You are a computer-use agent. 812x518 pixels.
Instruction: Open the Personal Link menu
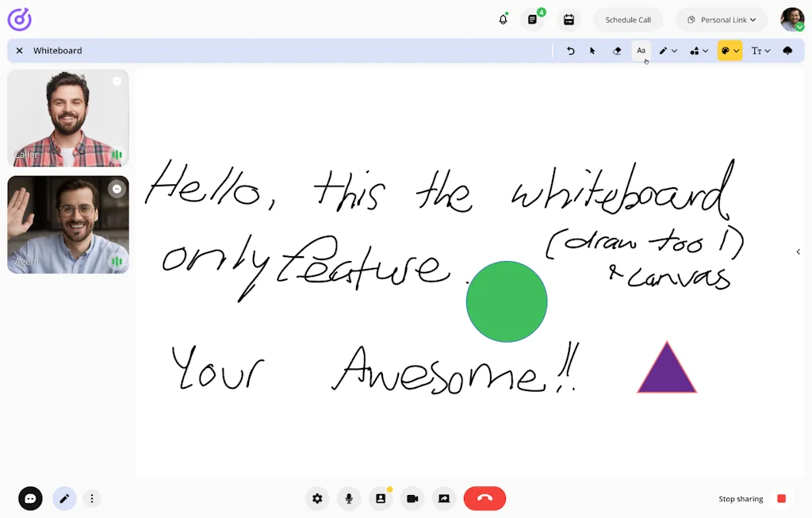point(722,20)
